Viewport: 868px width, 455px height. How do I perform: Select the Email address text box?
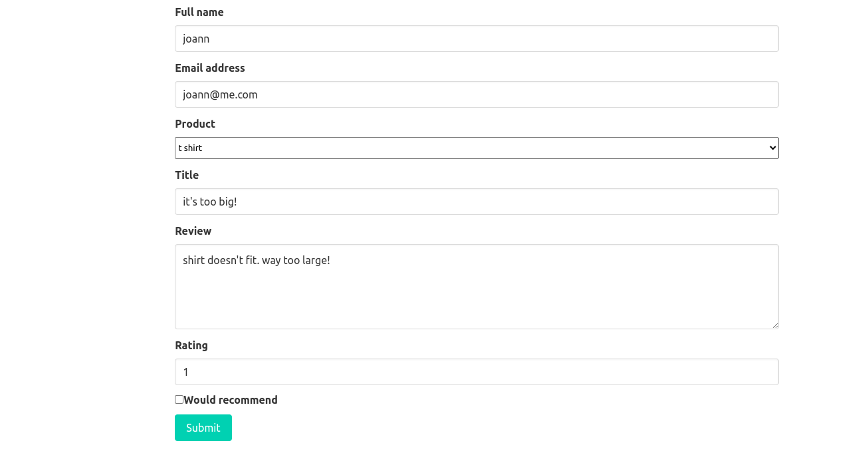[477, 94]
